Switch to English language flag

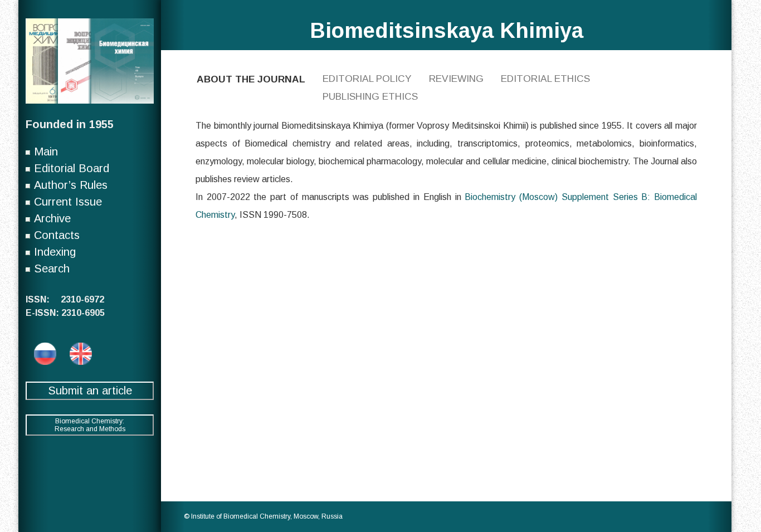81,354
